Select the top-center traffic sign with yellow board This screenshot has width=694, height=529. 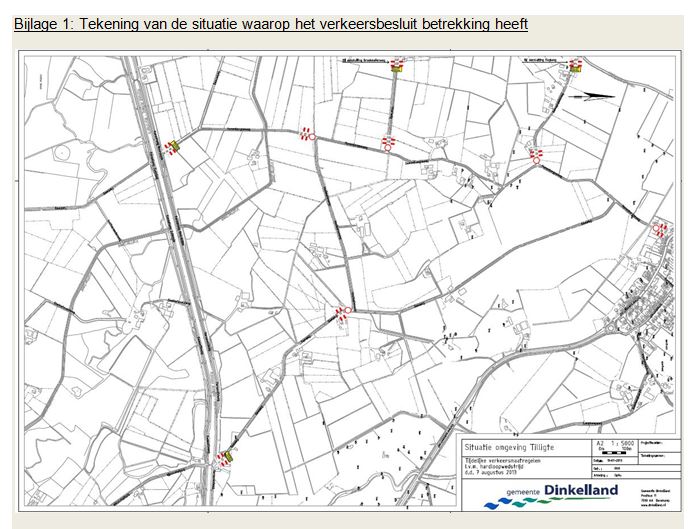tap(397, 66)
